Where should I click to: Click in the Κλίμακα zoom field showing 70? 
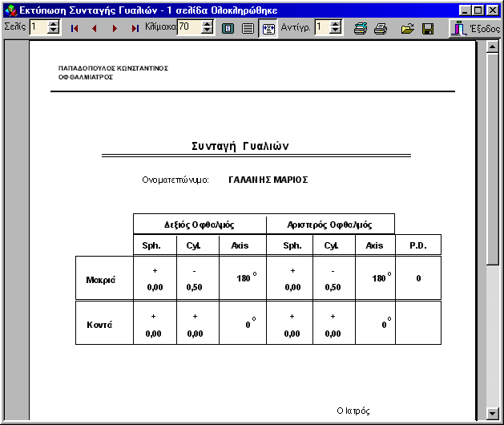pos(187,28)
